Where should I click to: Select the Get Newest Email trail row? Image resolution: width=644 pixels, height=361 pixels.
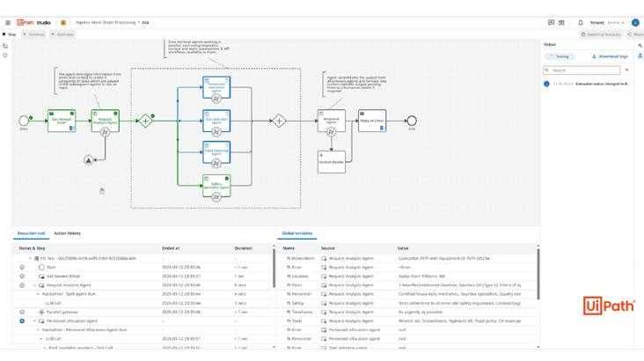pyautogui.click(x=143, y=276)
